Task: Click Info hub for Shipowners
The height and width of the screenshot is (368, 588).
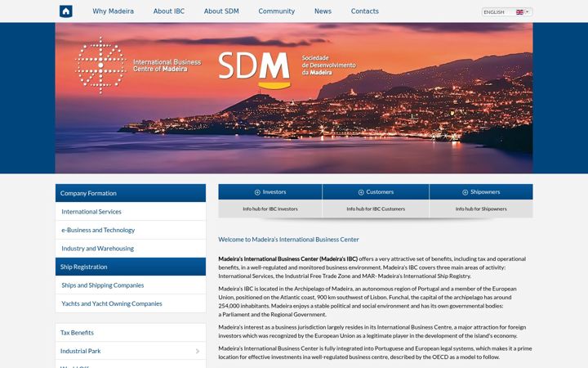Action: [481, 209]
